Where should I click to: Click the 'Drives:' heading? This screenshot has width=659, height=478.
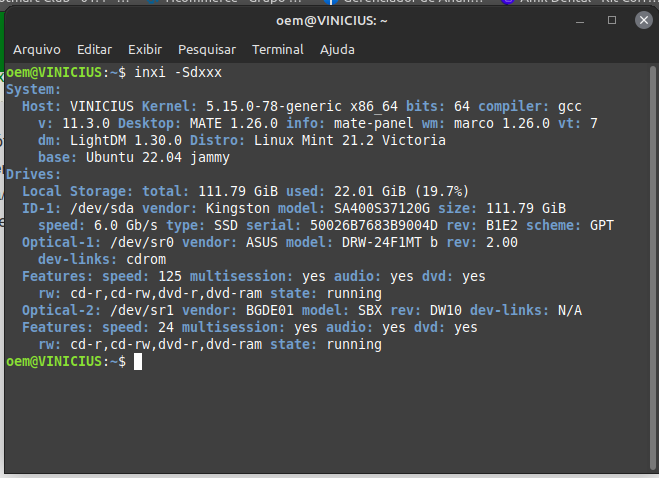point(34,174)
